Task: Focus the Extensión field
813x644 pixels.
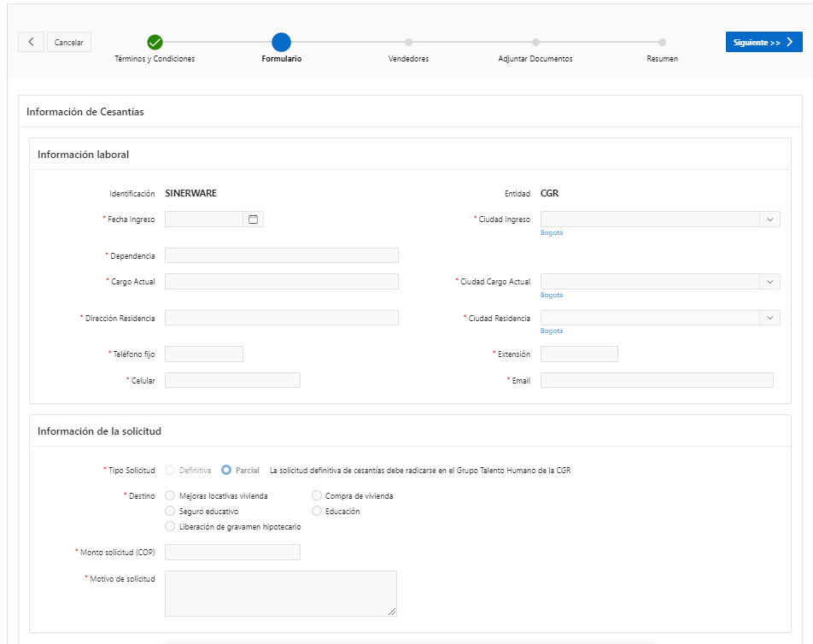Action: [579, 354]
